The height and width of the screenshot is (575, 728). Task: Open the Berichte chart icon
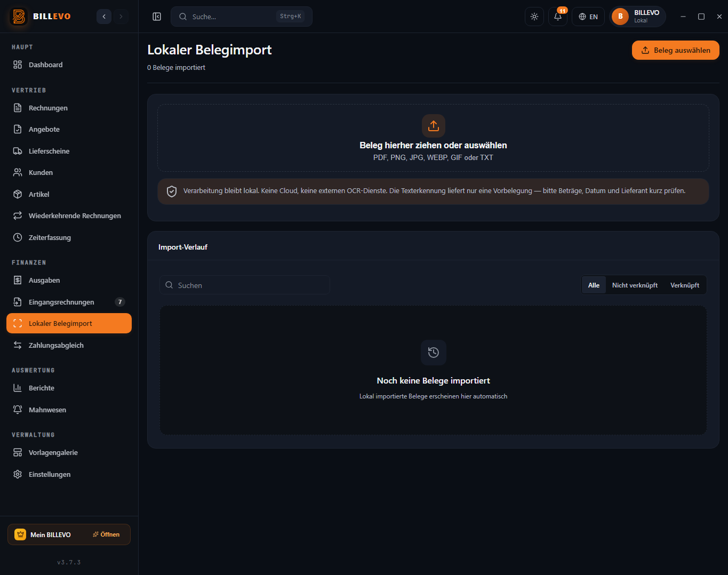pyautogui.click(x=18, y=388)
